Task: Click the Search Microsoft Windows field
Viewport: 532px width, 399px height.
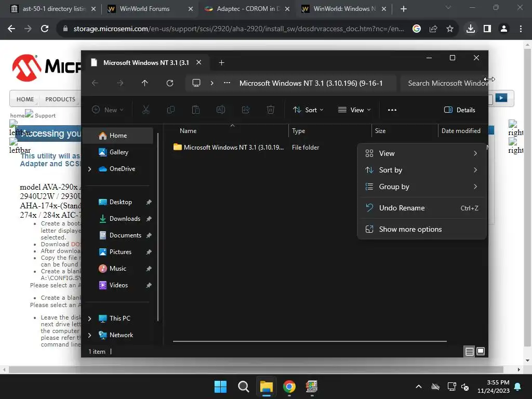Action: pyautogui.click(x=444, y=83)
